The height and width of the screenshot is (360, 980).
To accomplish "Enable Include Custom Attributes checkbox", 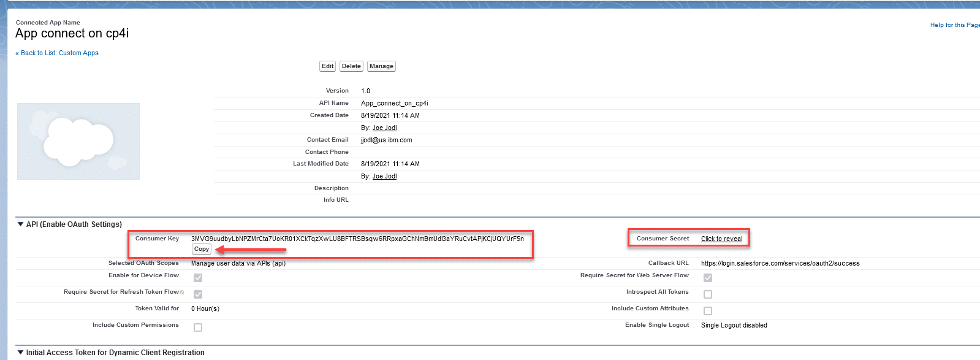I will coord(708,311).
